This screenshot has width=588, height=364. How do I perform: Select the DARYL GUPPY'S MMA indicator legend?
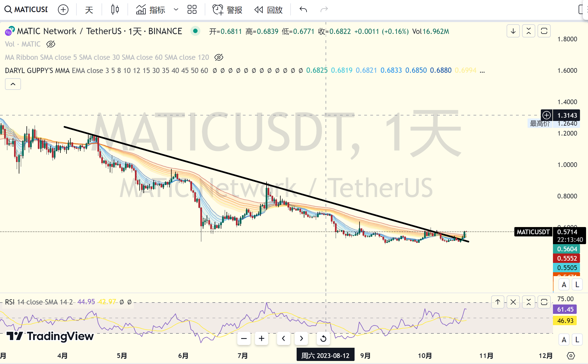pyautogui.click(x=107, y=71)
